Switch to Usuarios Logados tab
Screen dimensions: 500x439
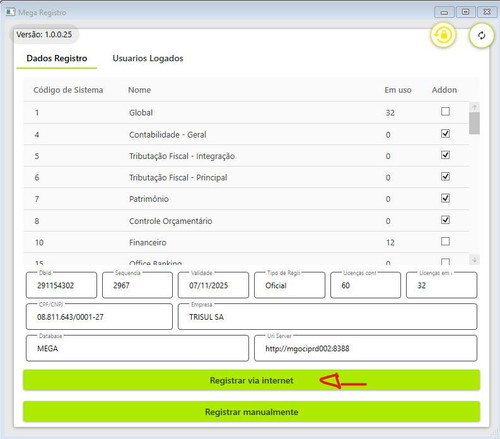(148, 58)
